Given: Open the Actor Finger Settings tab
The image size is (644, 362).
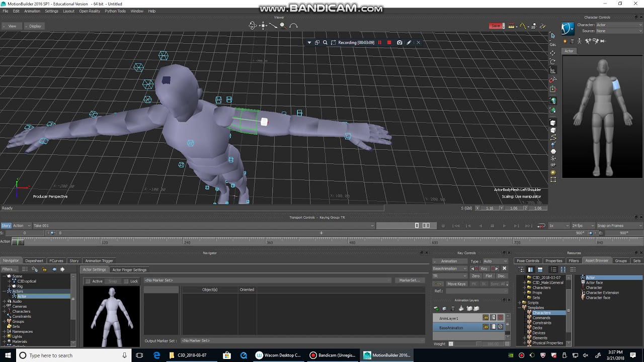Looking at the screenshot, I should point(129,269).
